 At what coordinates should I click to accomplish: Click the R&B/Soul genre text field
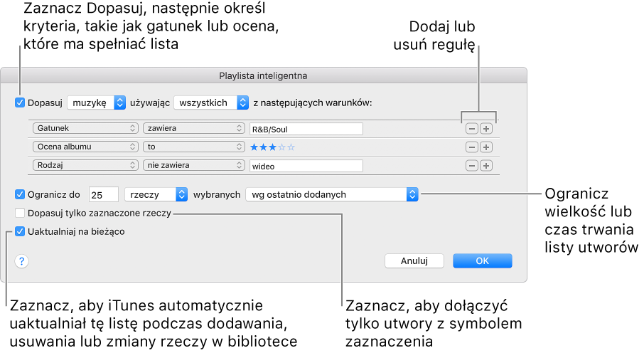[x=306, y=130]
